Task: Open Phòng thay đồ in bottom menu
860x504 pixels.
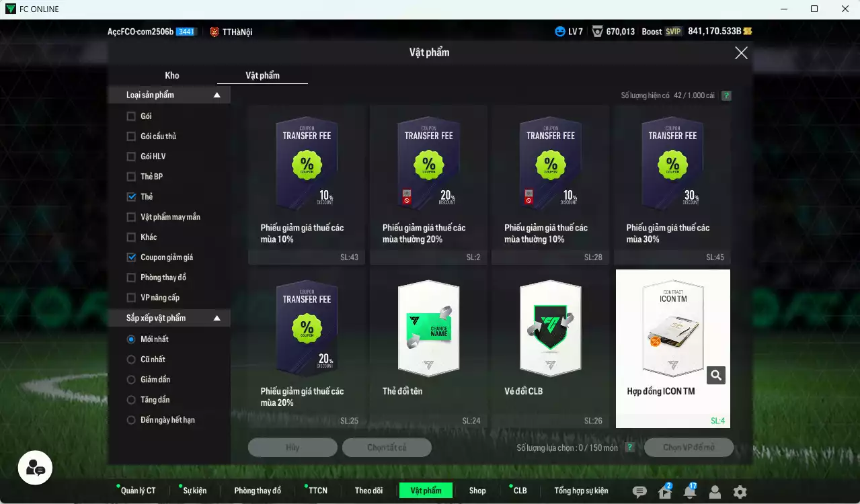Action: (258, 491)
